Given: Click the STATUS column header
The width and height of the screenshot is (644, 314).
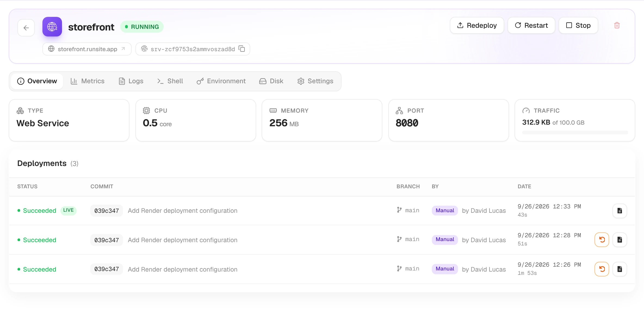Looking at the screenshot, I should [27, 186].
